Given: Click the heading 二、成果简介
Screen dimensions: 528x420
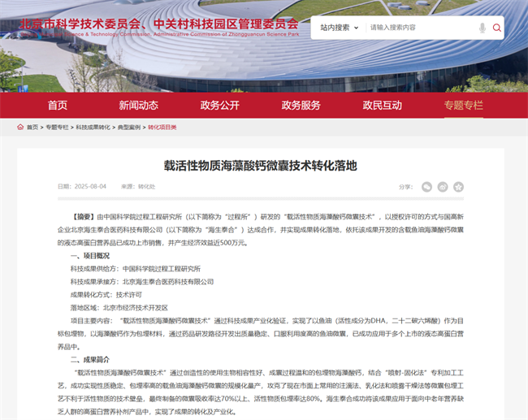Looking at the screenshot, I should [x=90, y=360].
